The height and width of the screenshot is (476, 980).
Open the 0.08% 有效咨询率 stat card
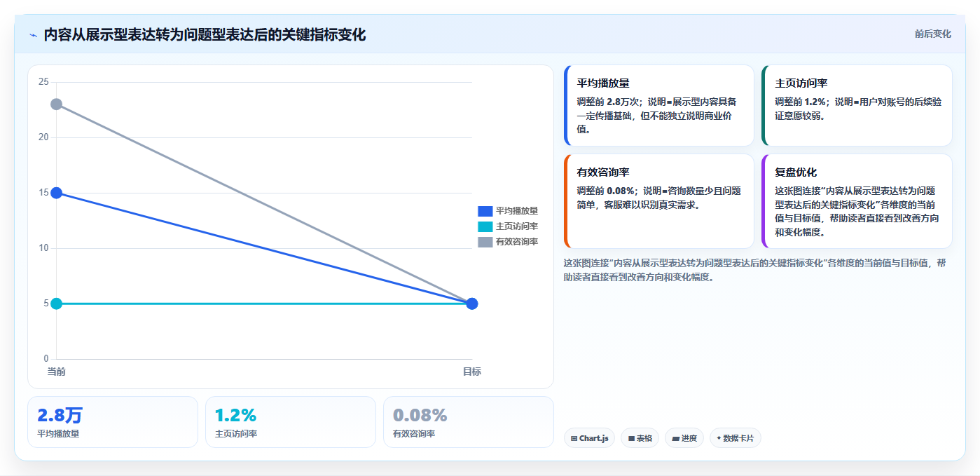[469, 422]
